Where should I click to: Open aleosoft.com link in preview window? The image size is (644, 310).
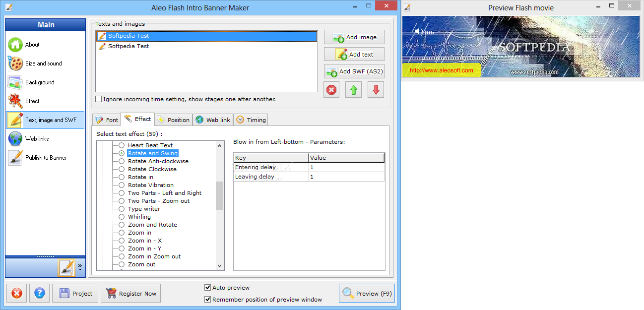coord(442,70)
